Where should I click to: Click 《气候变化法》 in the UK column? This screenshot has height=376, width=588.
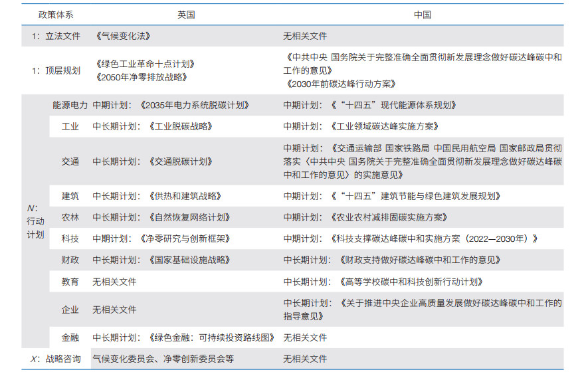tap(123, 36)
